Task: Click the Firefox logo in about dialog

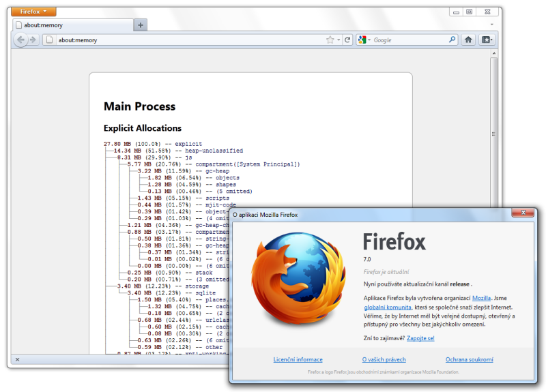Action: [x=298, y=279]
